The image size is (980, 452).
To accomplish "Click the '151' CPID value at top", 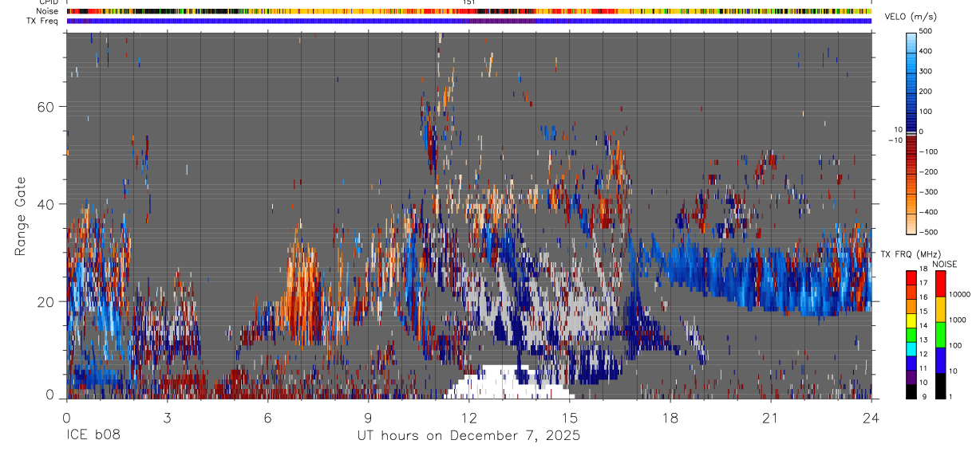I will (468, 2).
